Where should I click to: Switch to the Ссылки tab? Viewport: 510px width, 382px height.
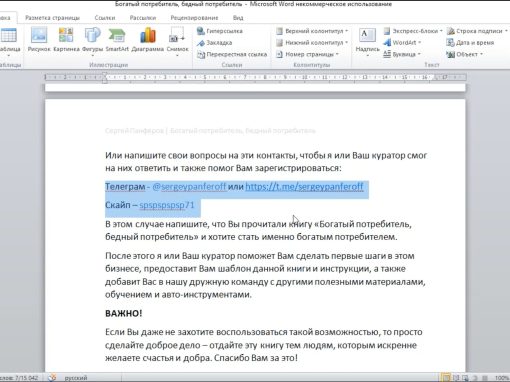pos(105,18)
